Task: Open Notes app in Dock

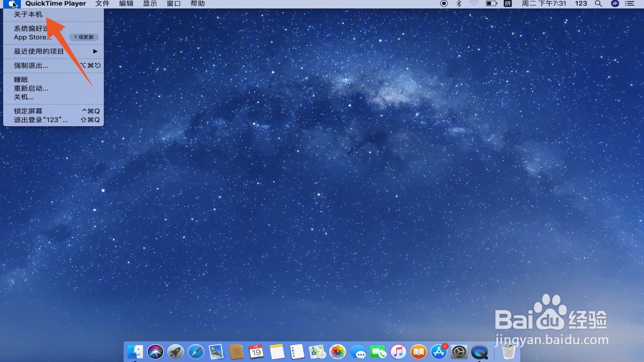Action: pyautogui.click(x=277, y=352)
